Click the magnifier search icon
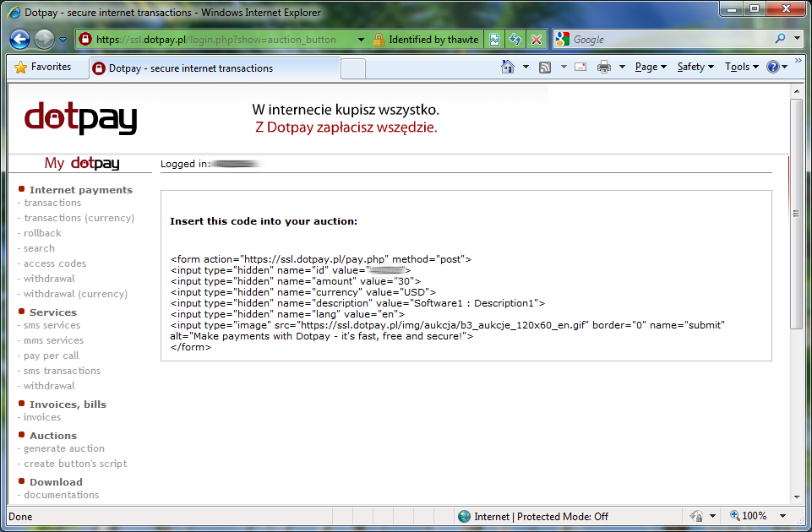 click(x=780, y=39)
